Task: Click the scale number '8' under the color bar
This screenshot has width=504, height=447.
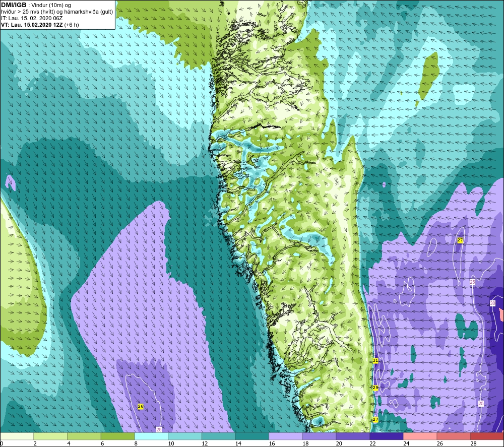Action: click(x=136, y=443)
